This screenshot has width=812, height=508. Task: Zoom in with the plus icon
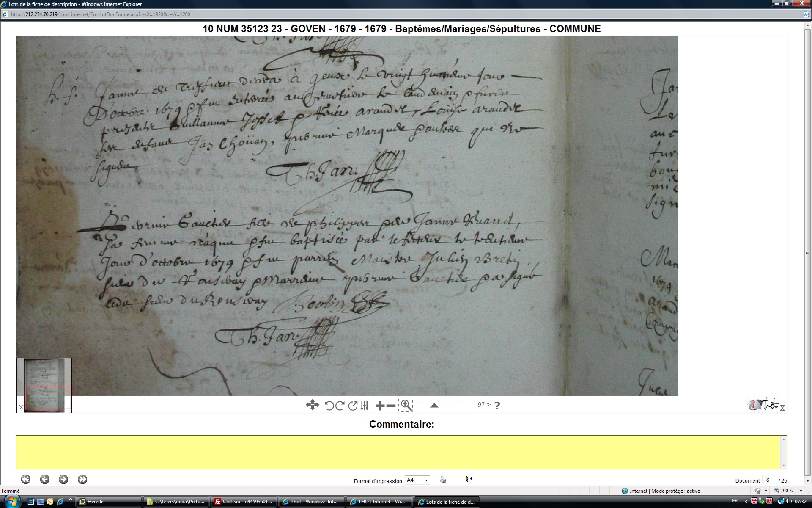click(379, 406)
